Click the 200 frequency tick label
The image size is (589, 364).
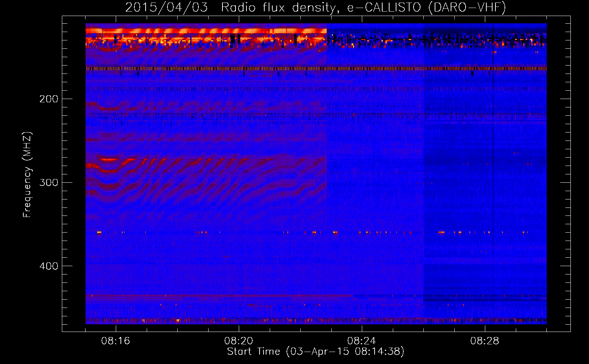pos(49,99)
